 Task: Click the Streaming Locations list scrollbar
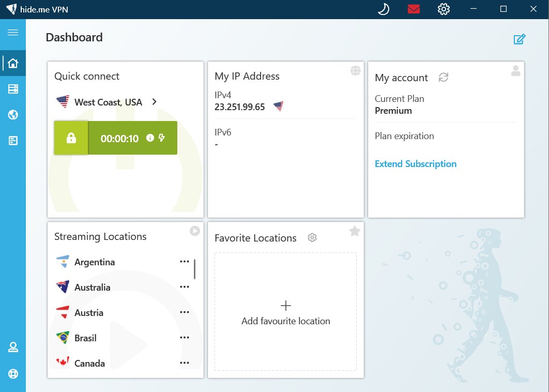point(195,269)
